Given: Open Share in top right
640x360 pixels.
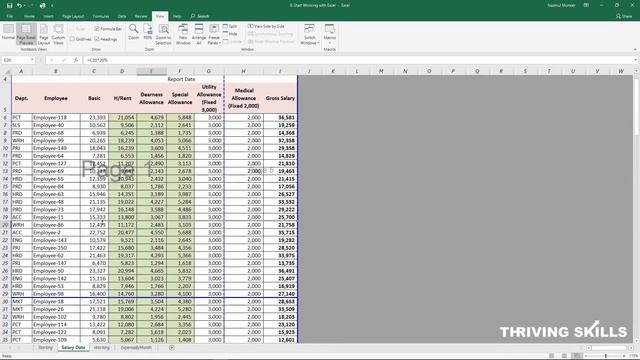Looking at the screenshot, I should (x=624, y=16).
